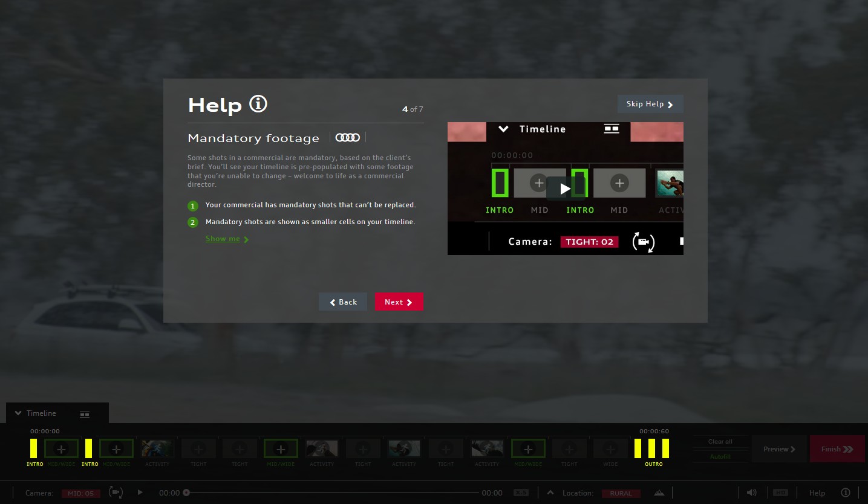Click the mountain location icon
This screenshot has width=868, height=504.
click(659, 493)
